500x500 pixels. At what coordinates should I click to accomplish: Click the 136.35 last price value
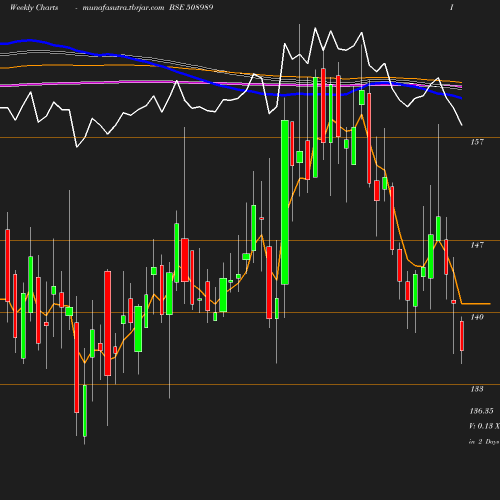pyautogui.click(x=481, y=411)
